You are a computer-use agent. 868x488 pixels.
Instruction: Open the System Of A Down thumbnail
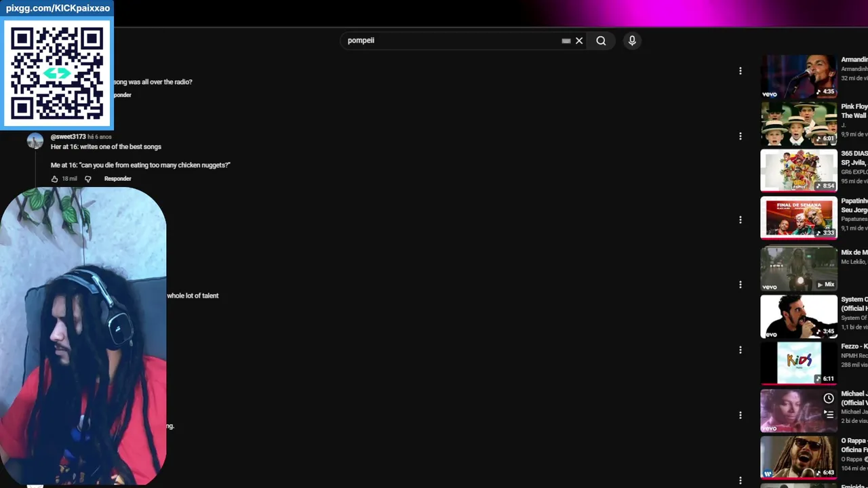[799, 316]
